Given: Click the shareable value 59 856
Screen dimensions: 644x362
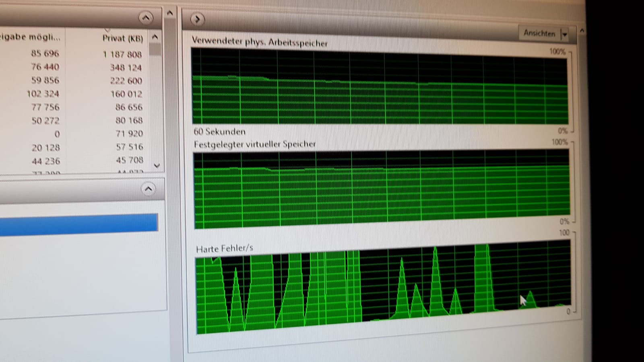Looking at the screenshot, I should tap(45, 80).
